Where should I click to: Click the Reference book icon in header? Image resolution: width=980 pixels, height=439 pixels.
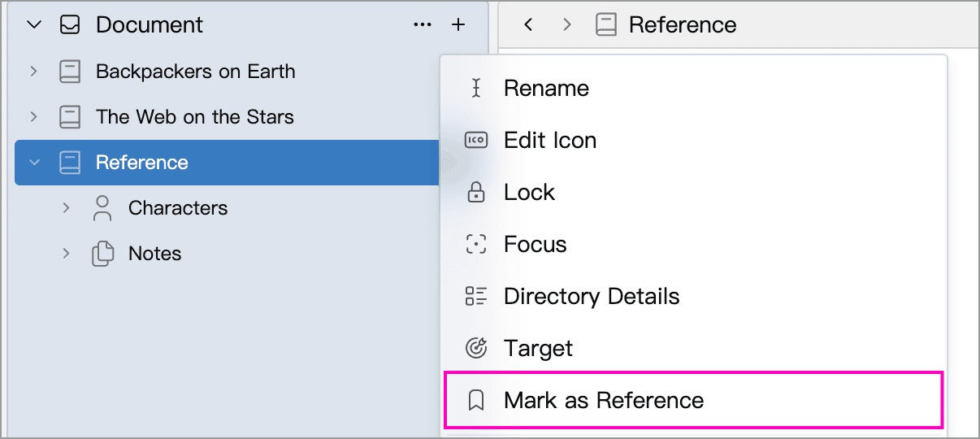pos(606,25)
